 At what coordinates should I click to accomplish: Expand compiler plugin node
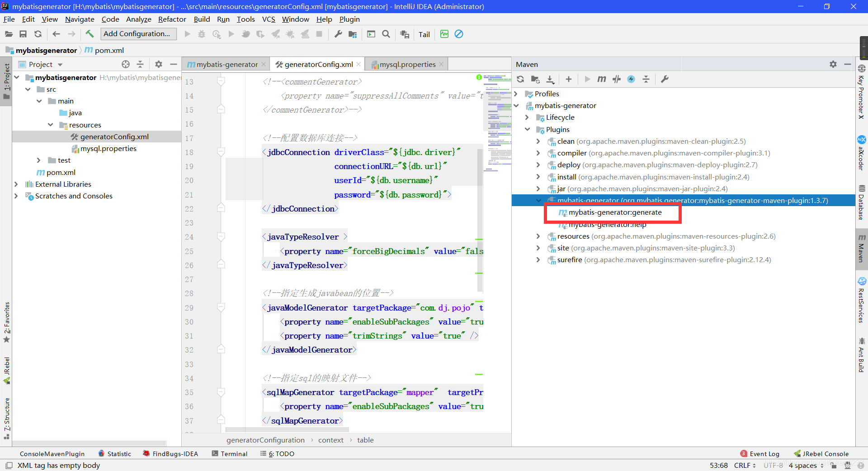pos(538,153)
